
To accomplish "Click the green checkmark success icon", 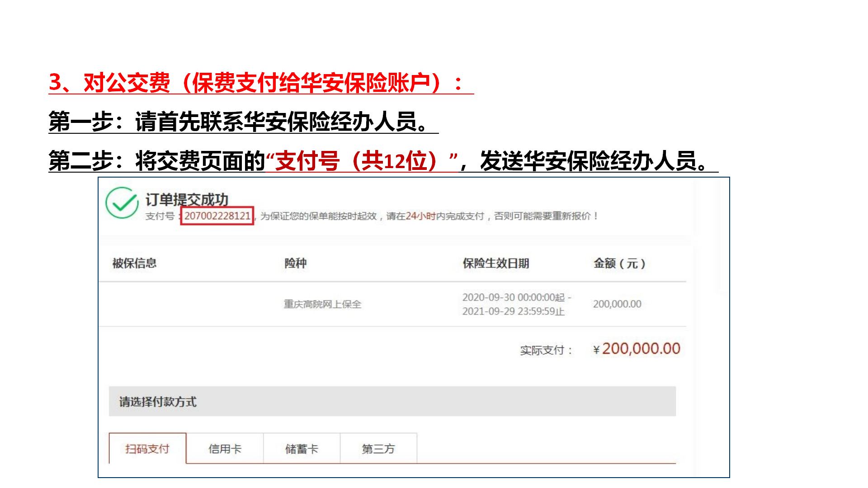I will coord(122,203).
